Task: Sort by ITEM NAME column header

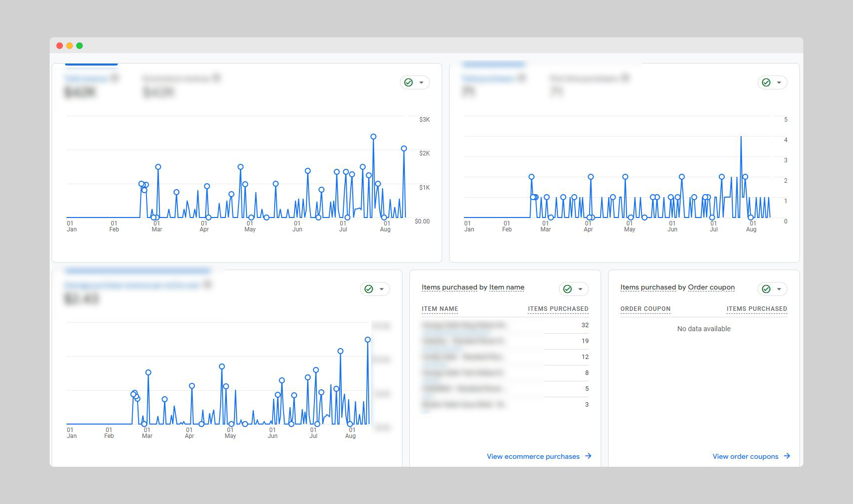Action: click(440, 309)
